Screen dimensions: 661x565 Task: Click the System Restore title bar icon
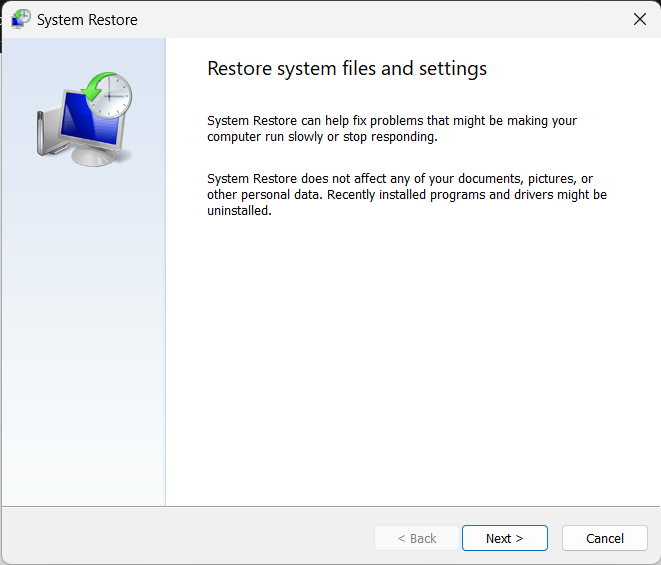[21, 19]
